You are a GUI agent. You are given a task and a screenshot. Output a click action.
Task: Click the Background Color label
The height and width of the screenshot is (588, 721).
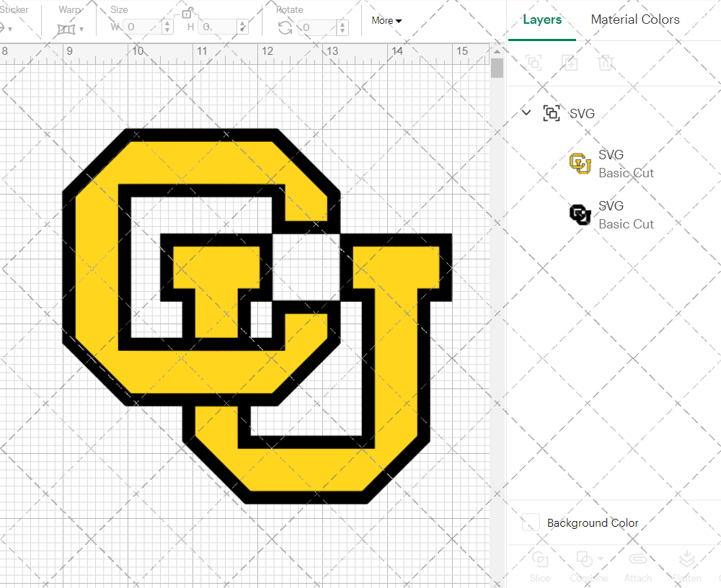click(593, 523)
